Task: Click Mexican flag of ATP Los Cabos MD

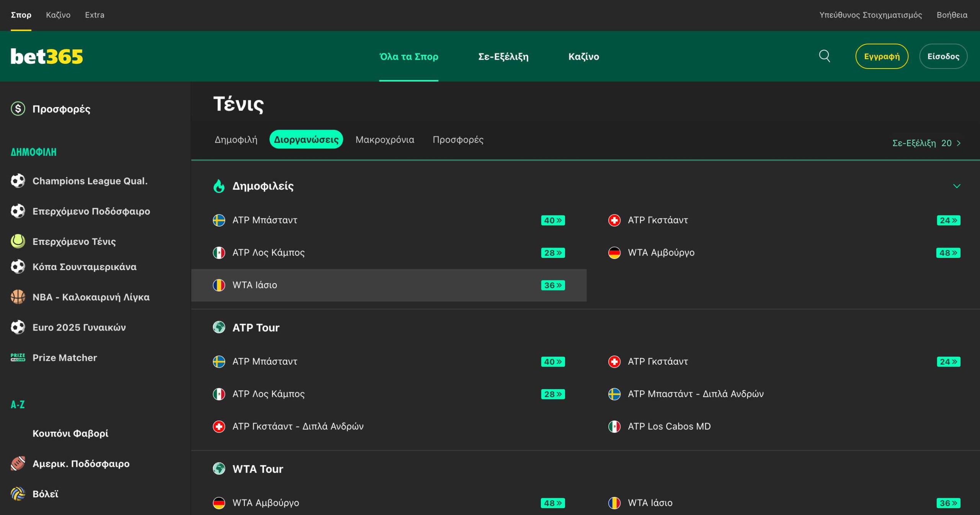Action: [x=614, y=426]
